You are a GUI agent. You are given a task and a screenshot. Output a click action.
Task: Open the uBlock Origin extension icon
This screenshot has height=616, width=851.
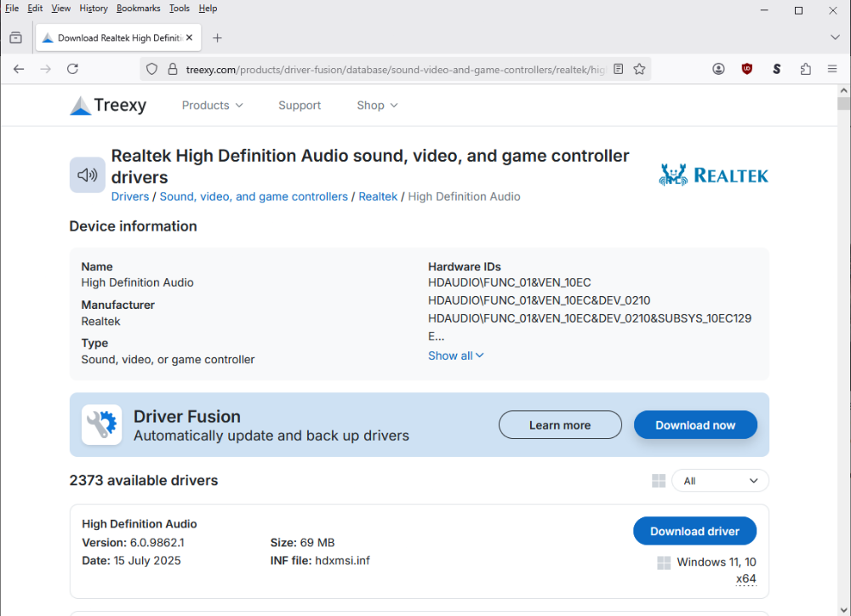click(x=747, y=69)
